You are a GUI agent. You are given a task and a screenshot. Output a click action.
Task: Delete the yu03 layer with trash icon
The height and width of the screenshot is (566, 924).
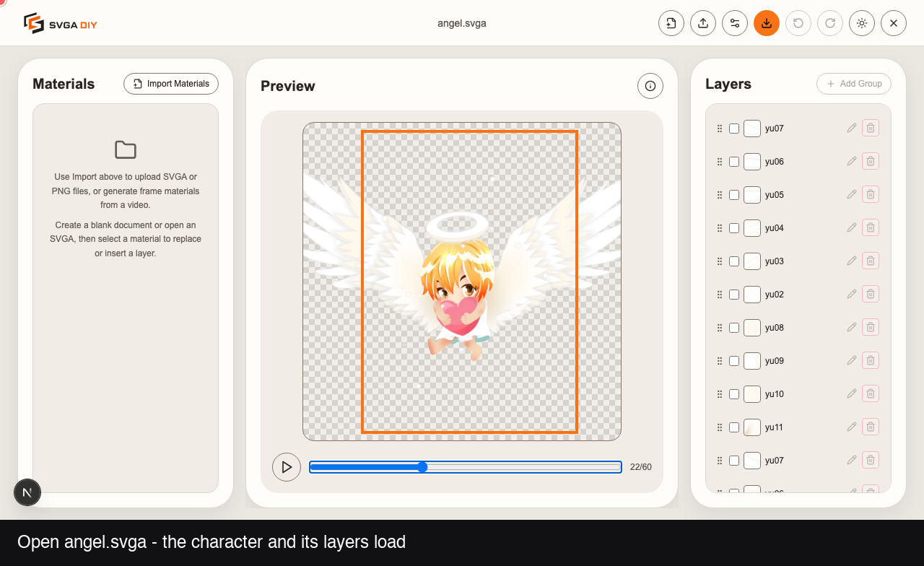pos(871,261)
